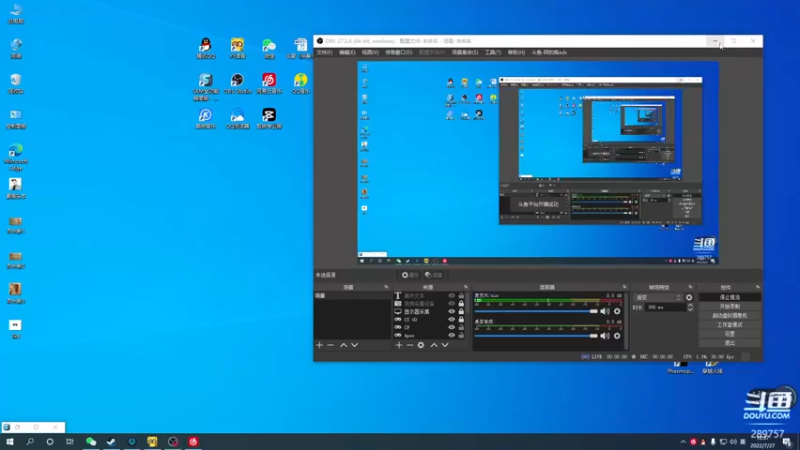Adjust transition duration 300 ms stepper arrows
The image size is (800, 450).
690,308
